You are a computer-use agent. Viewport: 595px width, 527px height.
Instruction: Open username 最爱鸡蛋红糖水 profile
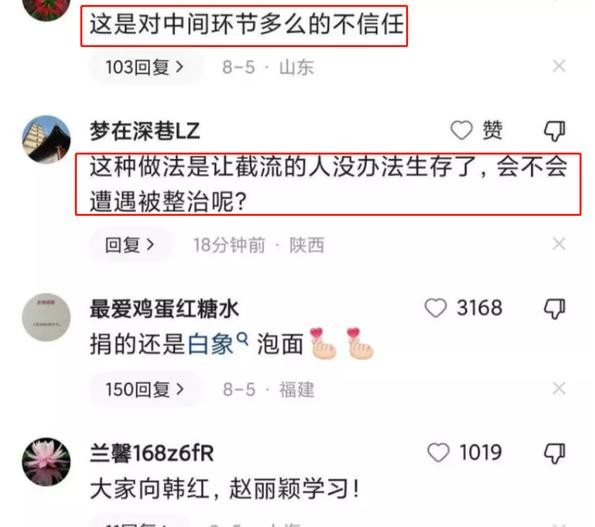[164, 308]
